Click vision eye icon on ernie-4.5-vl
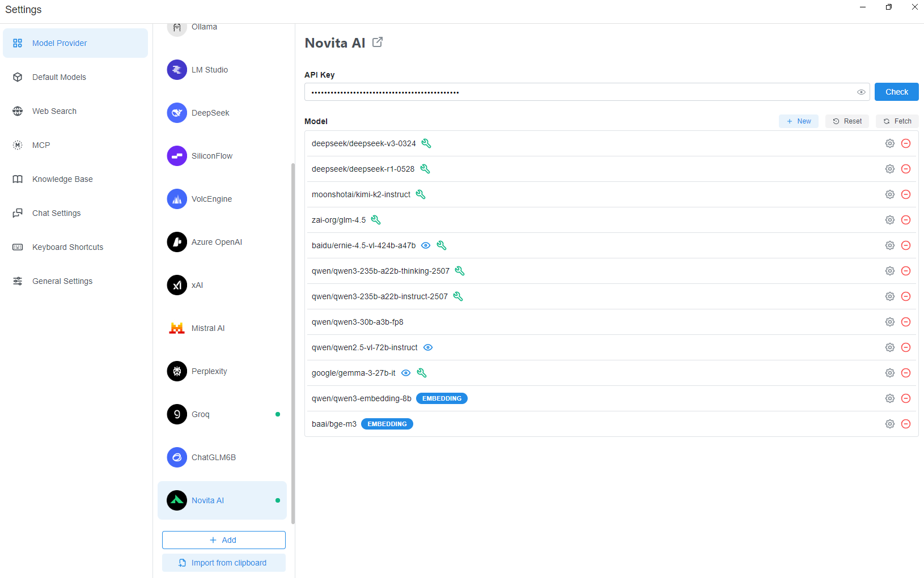The width and height of the screenshot is (924, 578). point(426,245)
